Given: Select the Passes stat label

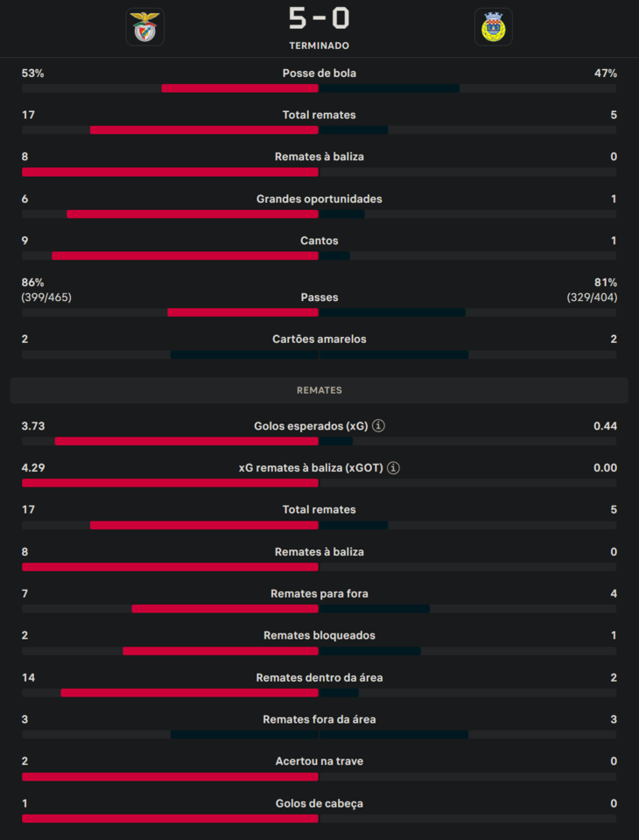Looking at the screenshot, I should coord(319,297).
